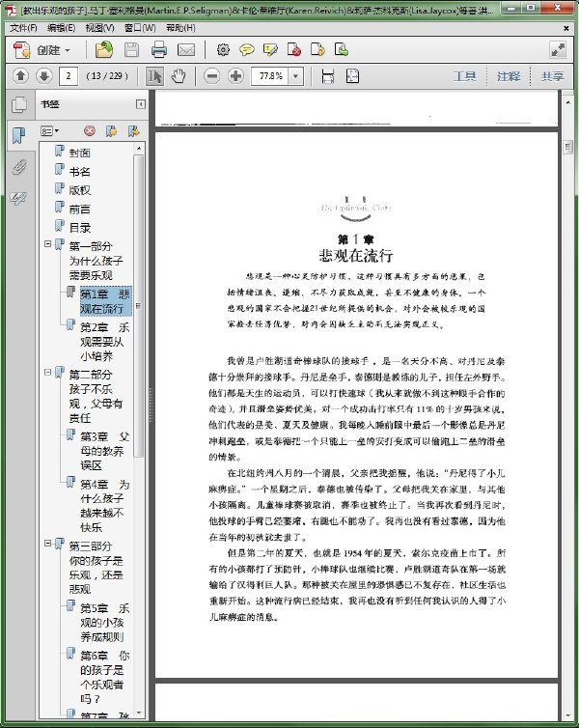The height and width of the screenshot is (728, 579).
Task: Click the insert page icon with the green arrow
Action: coord(341,49)
